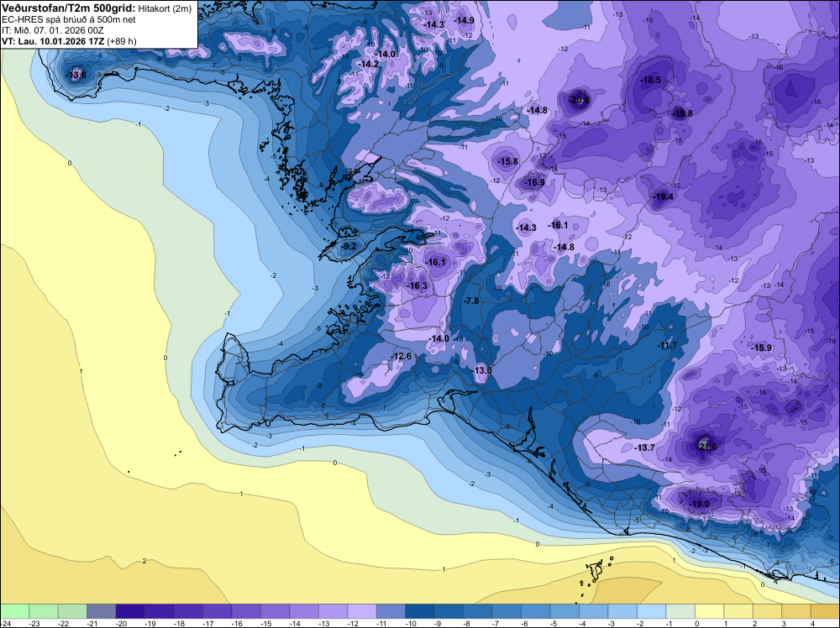Click the legend scale number -2

(x=641, y=623)
